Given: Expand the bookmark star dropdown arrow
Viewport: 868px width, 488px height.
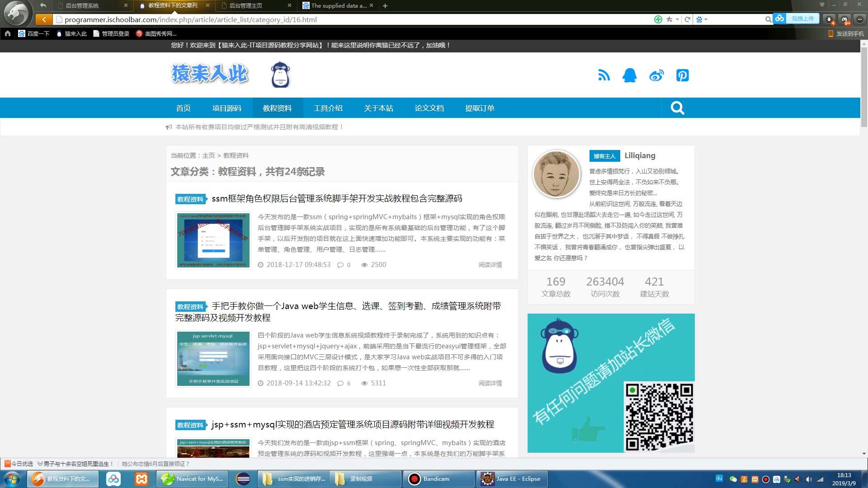Looking at the screenshot, I should pyautogui.click(x=676, y=19).
